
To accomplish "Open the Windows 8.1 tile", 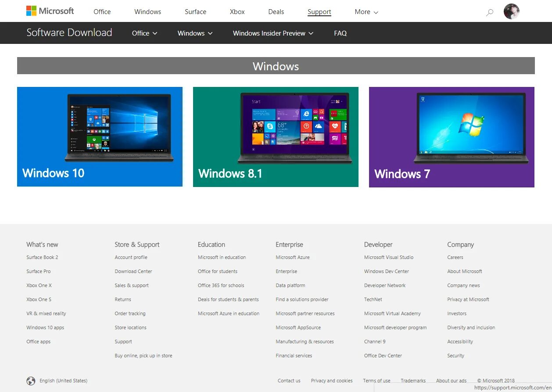I will 276,137.
